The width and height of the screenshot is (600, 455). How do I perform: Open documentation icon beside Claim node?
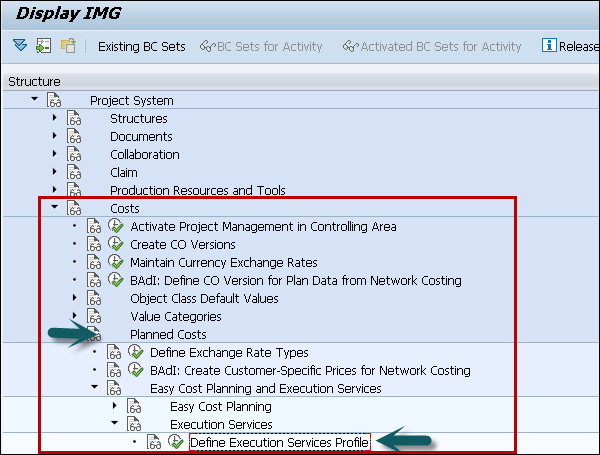pos(74,173)
